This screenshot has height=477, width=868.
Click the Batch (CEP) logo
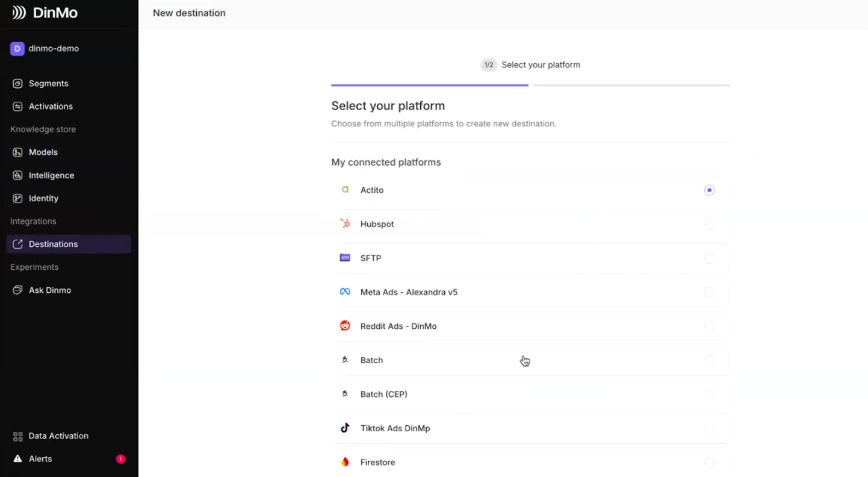coord(345,394)
